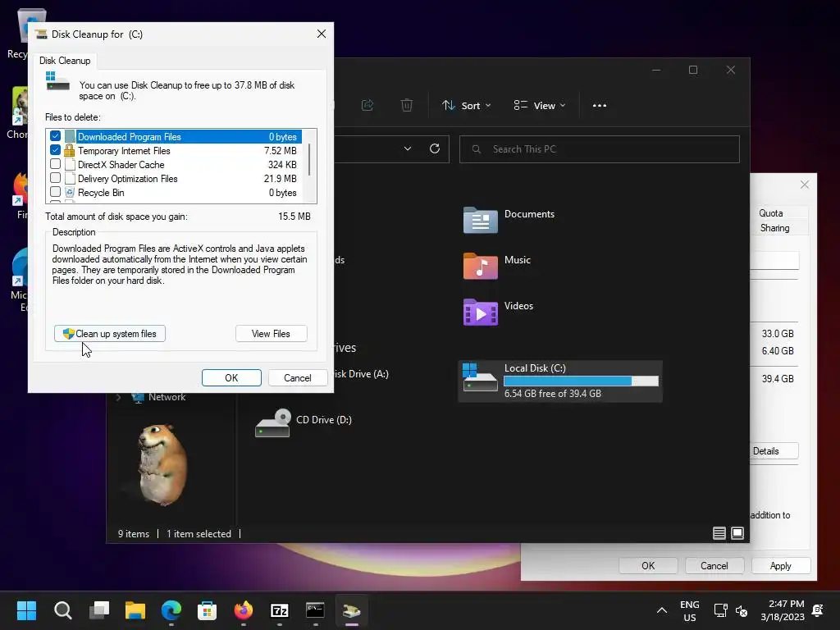This screenshot has width=840, height=630.
Task: Click the See more ellipsis in File Explorer
Action: click(x=600, y=106)
